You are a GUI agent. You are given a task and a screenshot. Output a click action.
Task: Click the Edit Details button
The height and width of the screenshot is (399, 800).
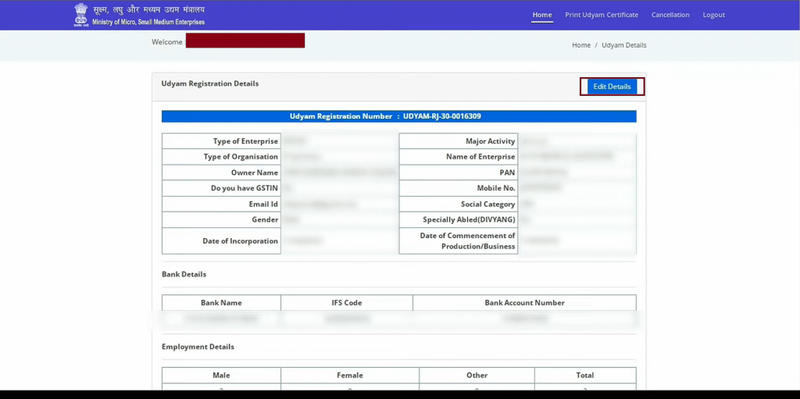click(612, 87)
